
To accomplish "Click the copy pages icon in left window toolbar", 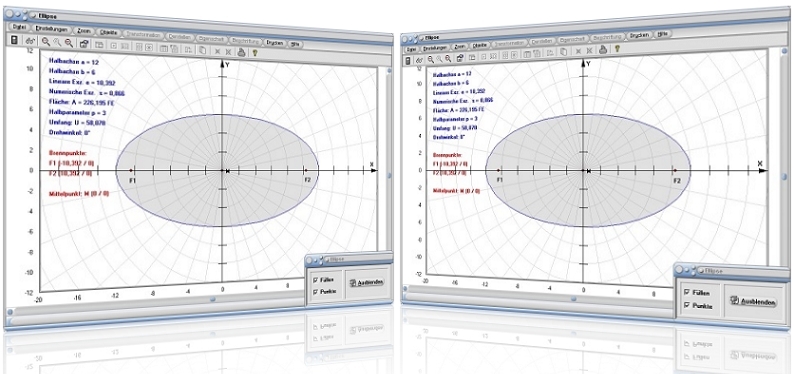I will (202, 50).
